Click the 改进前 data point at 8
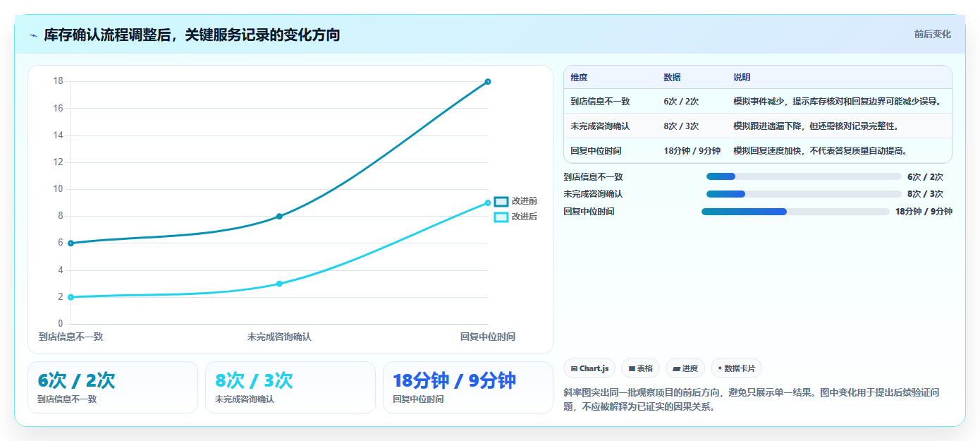Viewport: 980px width, 441px height. pyautogui.click(x=279, y=216)
